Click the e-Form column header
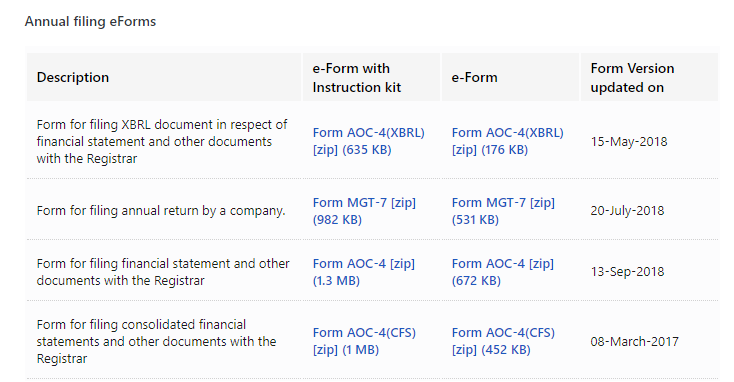 pyautogui.click(x=474, y=77)
